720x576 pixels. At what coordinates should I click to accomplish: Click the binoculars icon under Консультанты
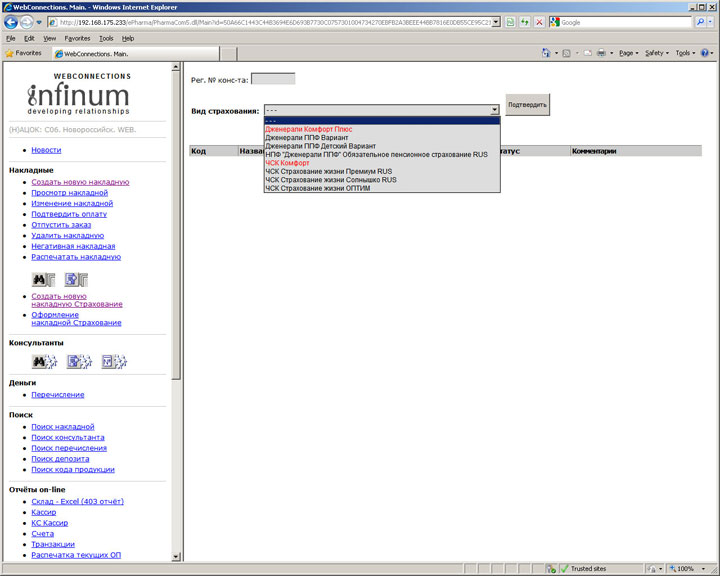44,362
